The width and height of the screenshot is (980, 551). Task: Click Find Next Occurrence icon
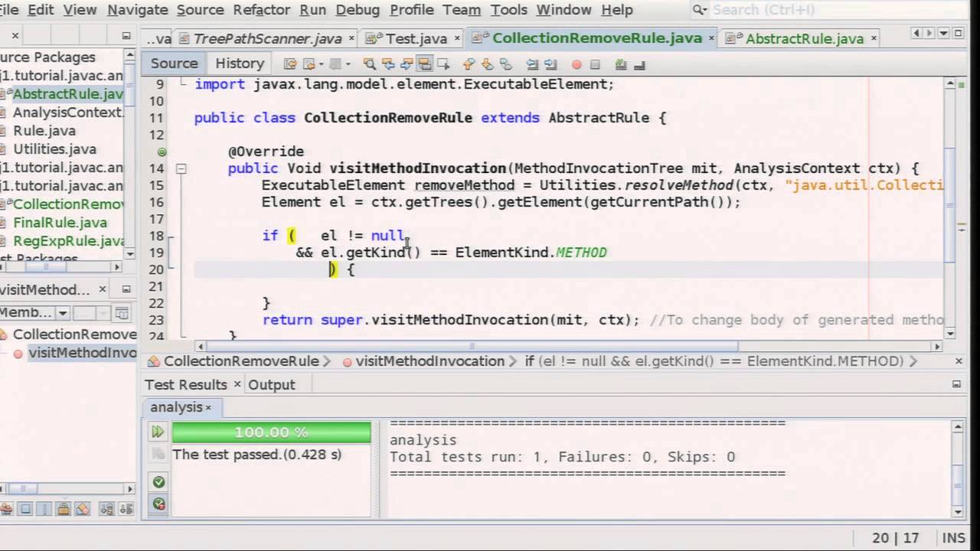click(x=407, y=64)
